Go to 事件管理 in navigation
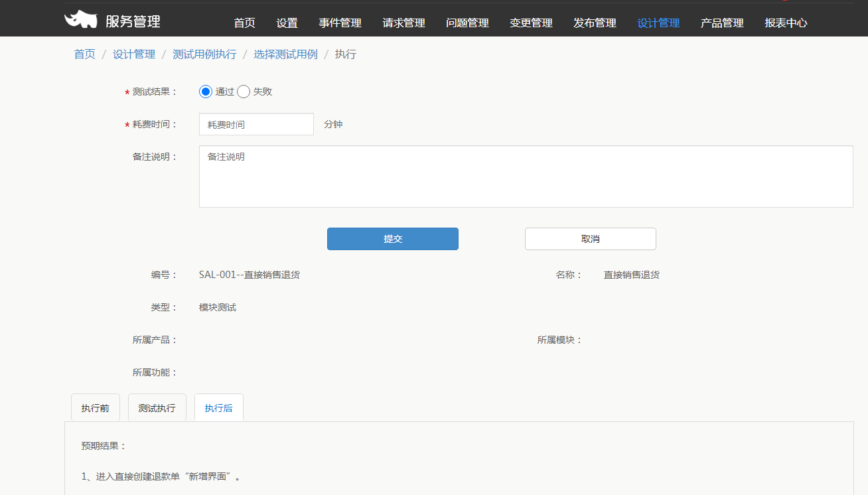 click(x=340, y=23)
